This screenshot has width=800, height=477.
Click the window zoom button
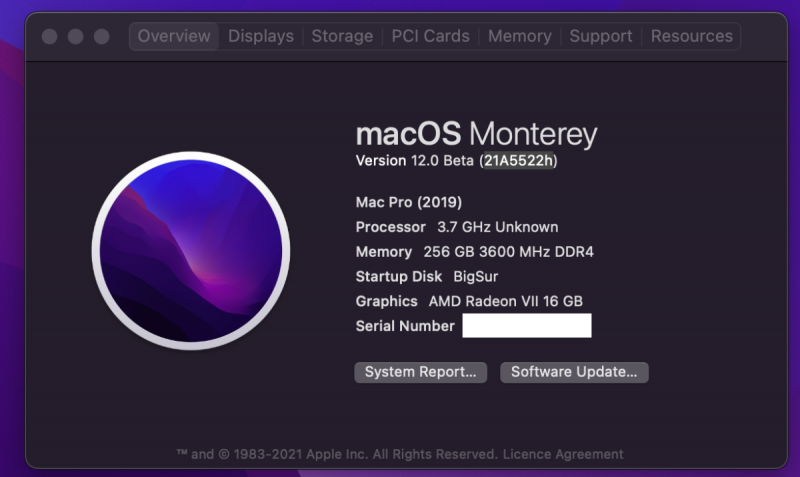102,37
